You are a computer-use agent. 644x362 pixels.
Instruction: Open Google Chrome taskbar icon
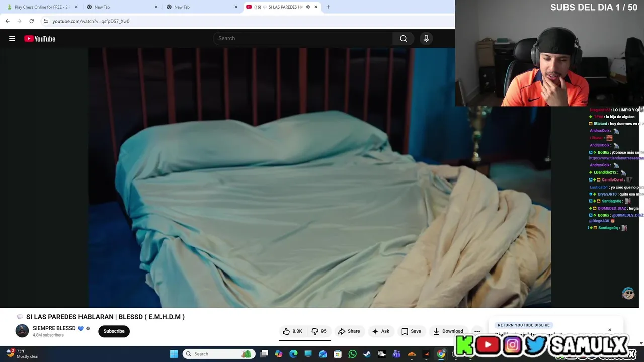(441, 354)
